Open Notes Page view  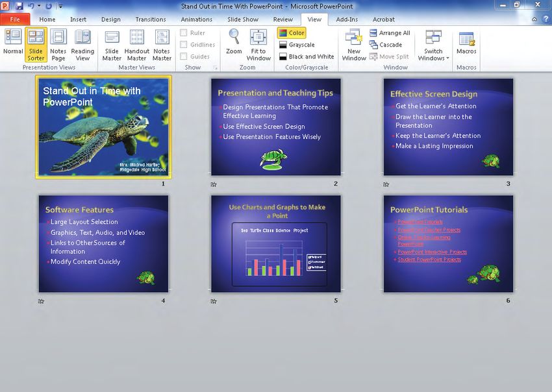58,45
